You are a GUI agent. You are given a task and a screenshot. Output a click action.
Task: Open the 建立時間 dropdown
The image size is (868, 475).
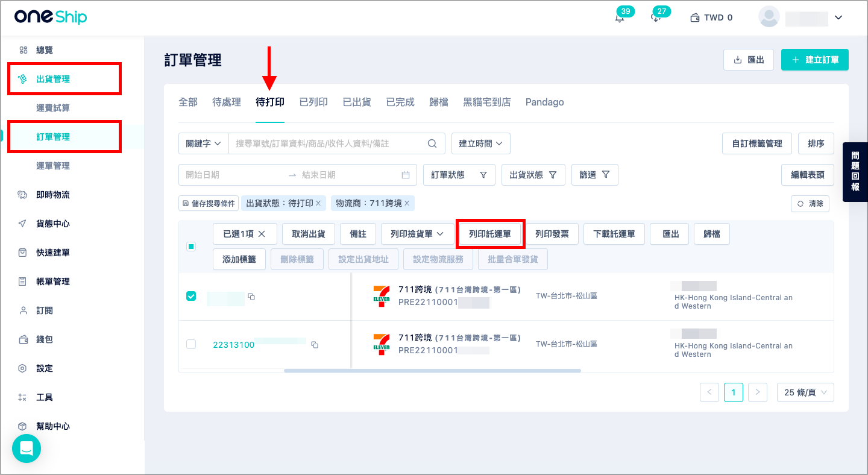(481, 143)
